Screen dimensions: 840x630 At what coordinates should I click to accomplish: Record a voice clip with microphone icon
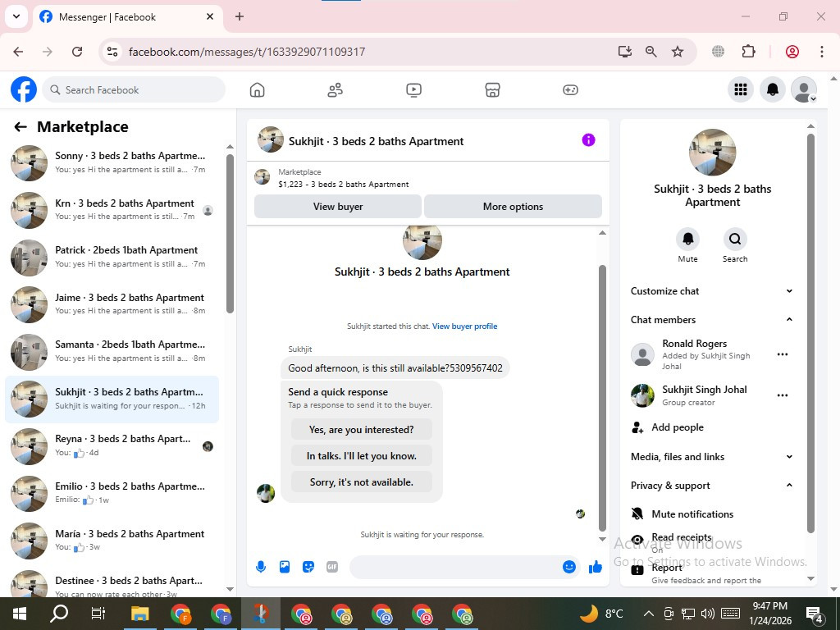(x=261, y=567)
